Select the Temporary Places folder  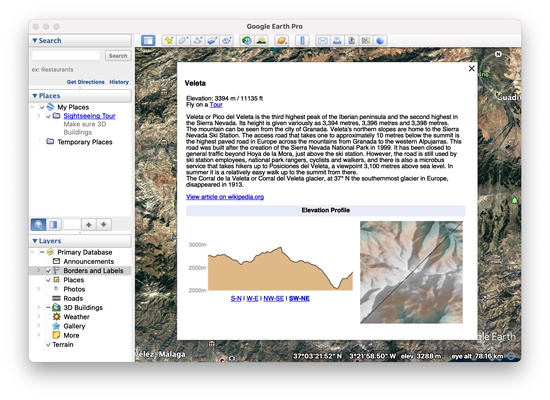[85, 142]
